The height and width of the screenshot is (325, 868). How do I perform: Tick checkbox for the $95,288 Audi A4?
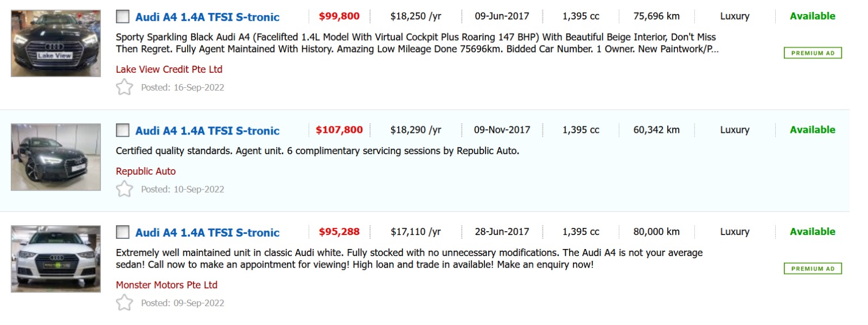(123, 232)
